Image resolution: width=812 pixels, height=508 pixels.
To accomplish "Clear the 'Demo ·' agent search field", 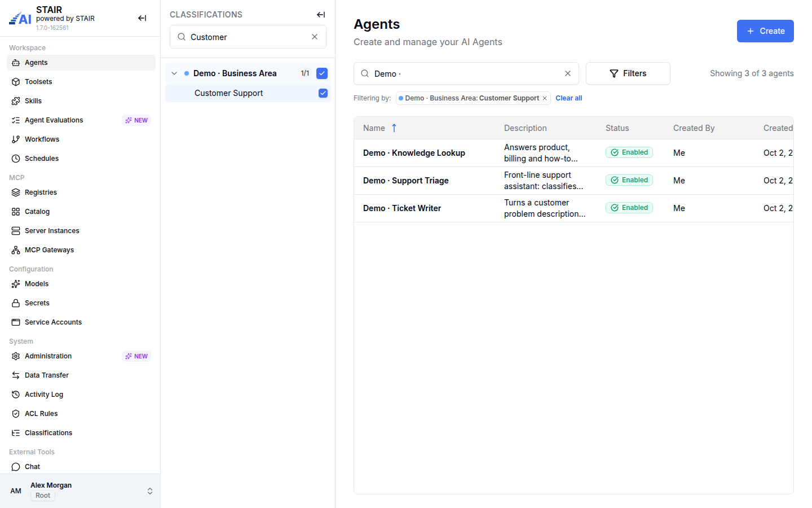I will click(568, 73).
